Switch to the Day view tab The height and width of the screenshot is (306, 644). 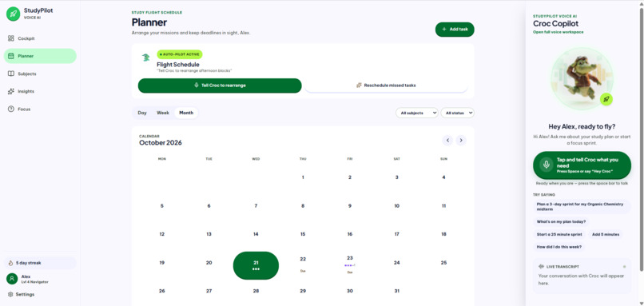(x=142, y=113)
